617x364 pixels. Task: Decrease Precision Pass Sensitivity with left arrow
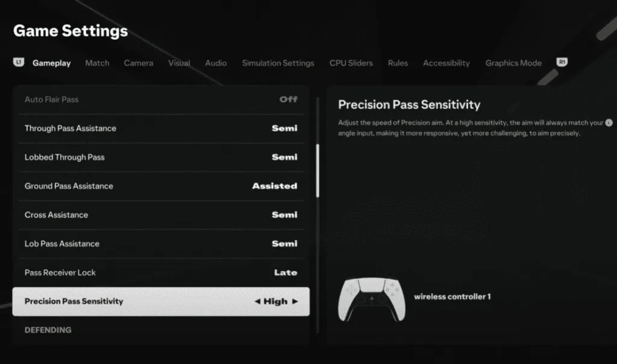(x=257, y=301)
